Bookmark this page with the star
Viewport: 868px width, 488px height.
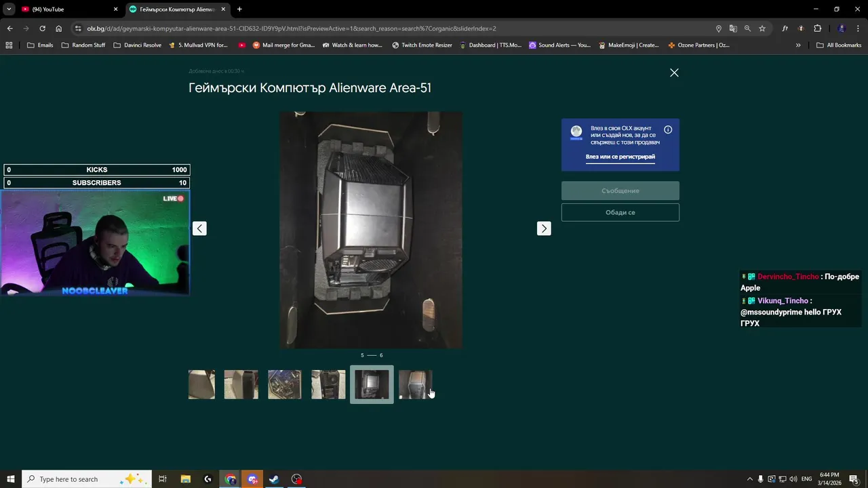tap(762, 28)
